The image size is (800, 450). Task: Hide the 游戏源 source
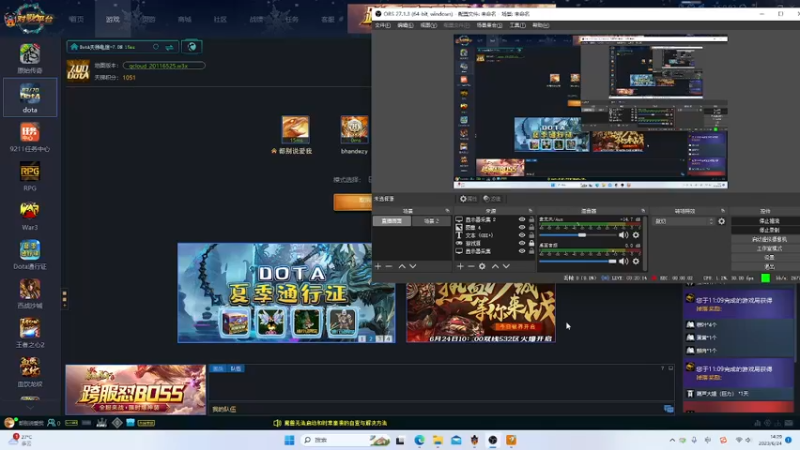tap(522, 243)
